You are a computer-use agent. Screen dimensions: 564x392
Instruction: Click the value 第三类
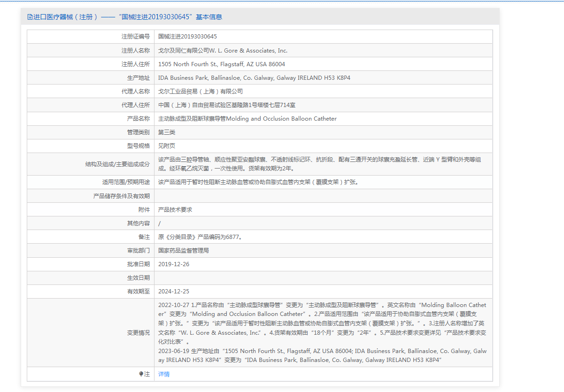click(167, 132)
